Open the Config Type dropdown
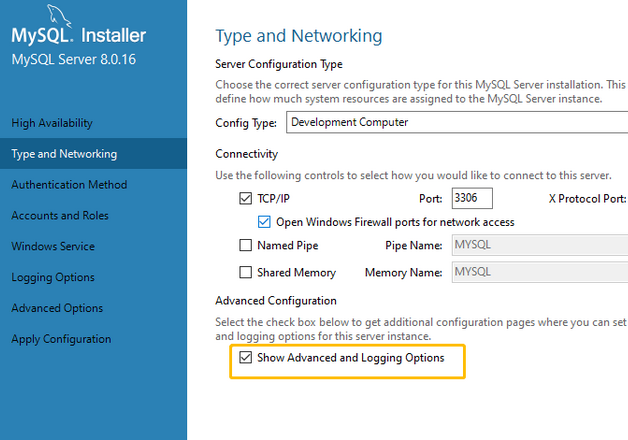Viewport: 628px width, 440px height. tap(457, 122)
